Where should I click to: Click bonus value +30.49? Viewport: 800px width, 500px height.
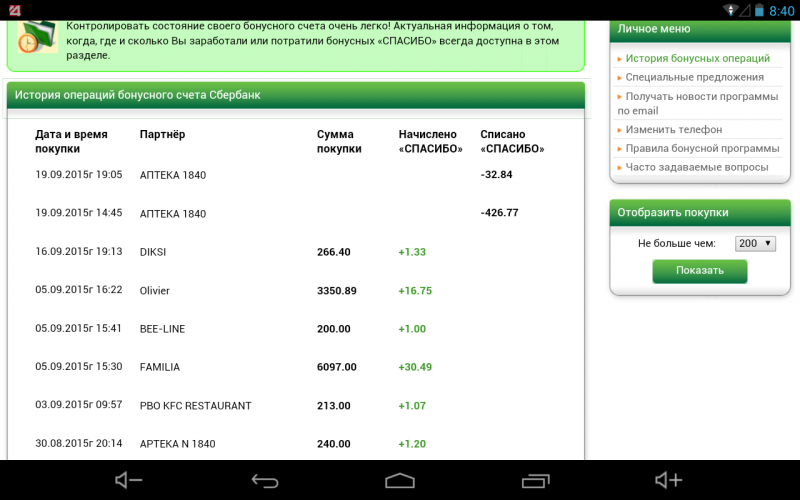click(415, 367)
